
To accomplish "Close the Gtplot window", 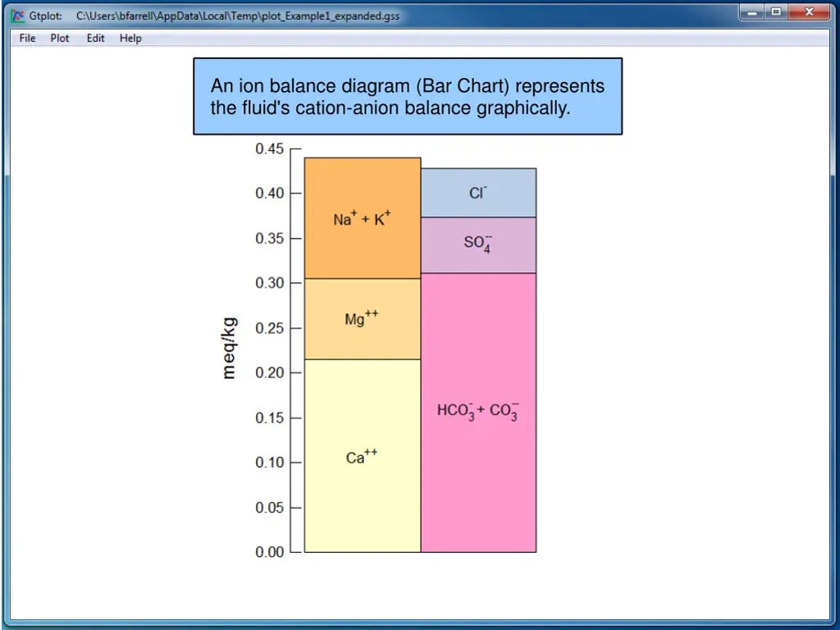I will (810, 12).
